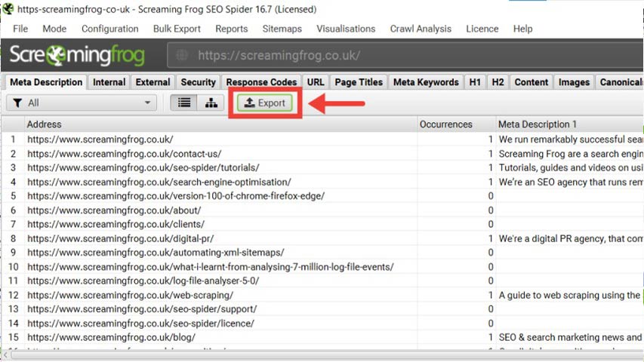Click the filter funnel icon
The height and width of the screenshot is (362, 644).
point(17,103)
